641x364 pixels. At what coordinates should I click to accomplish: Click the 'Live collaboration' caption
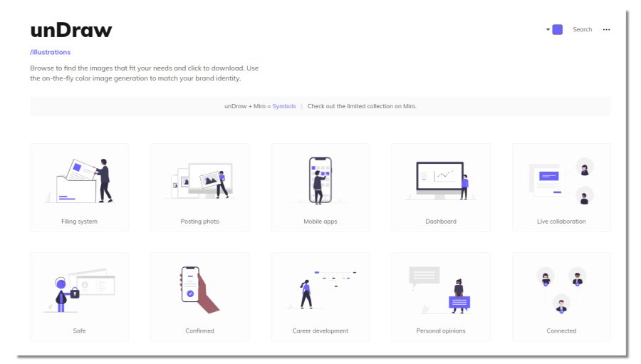[561, 222]
